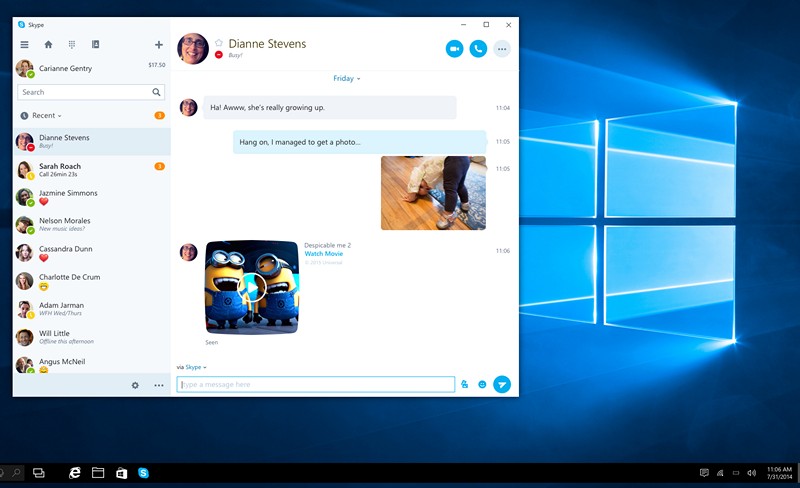Open the dial pad icon
The height and width of the screenshot is (488, 800).
(72, 44)
